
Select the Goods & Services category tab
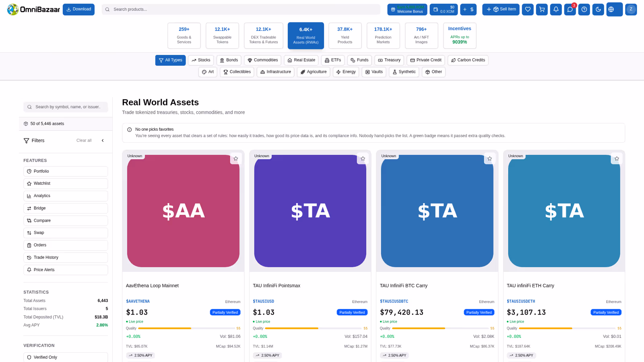tap(184, 35)
